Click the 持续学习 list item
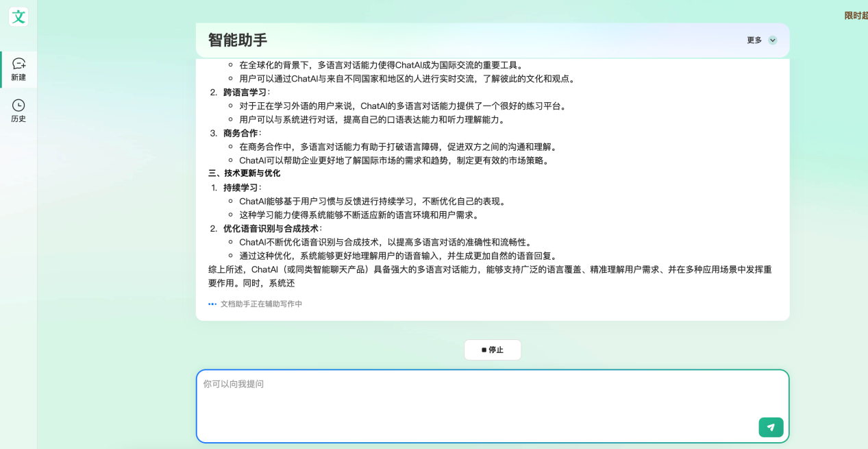 click(240, 188)
